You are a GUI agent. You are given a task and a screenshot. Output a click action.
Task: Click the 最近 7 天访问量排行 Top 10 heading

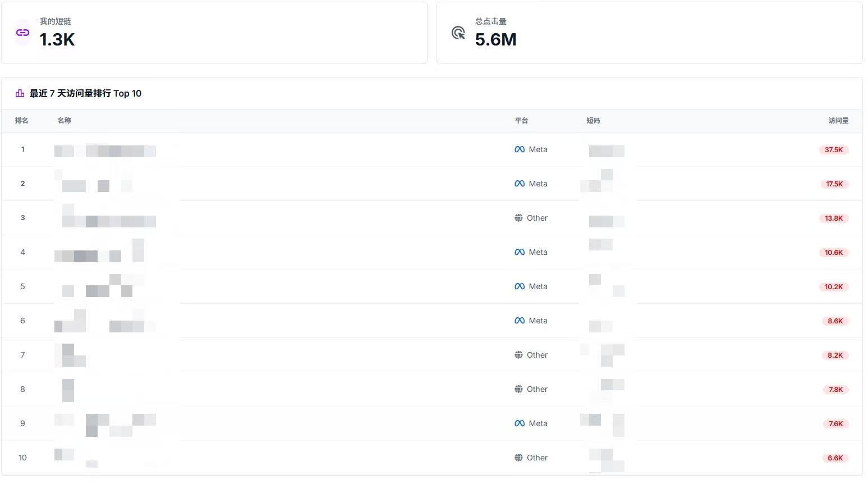click(x=85, y=93)
